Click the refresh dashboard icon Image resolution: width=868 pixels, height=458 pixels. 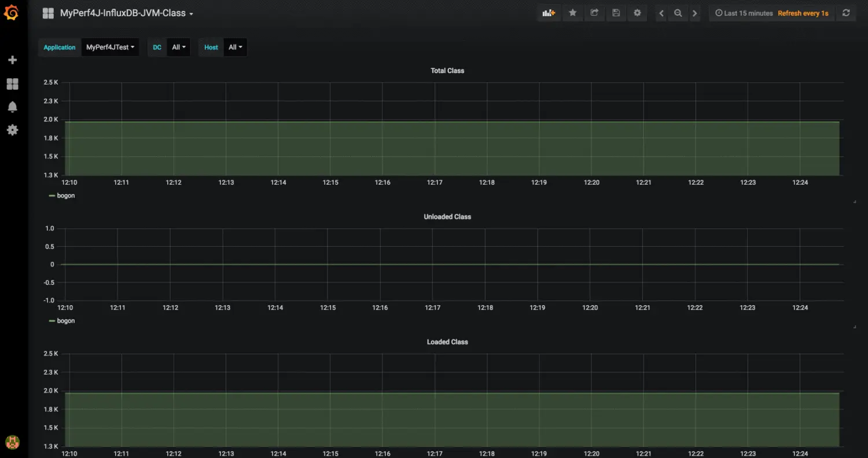tap(846, 13)
